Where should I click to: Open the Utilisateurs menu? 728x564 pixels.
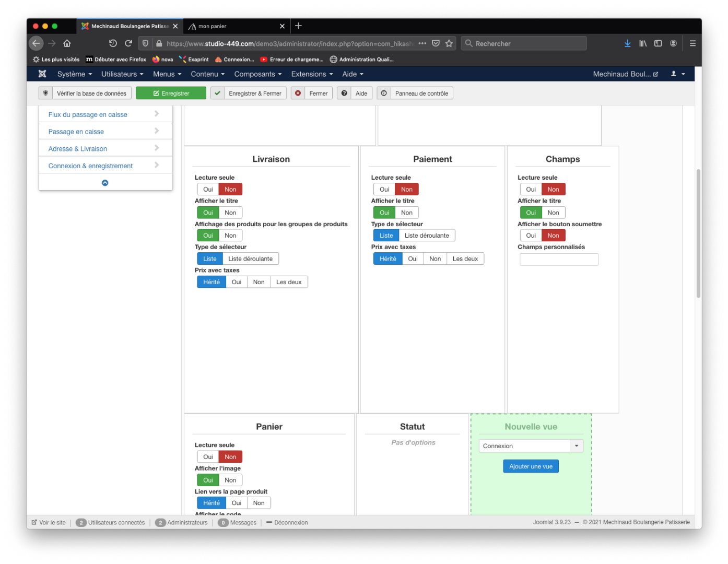(x=122, y=74)
